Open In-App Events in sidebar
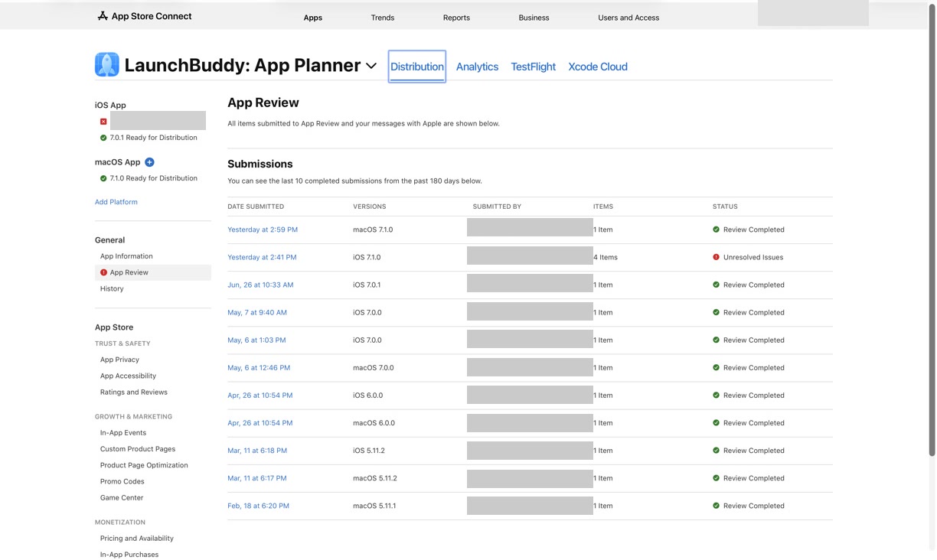 click(123, 433)
